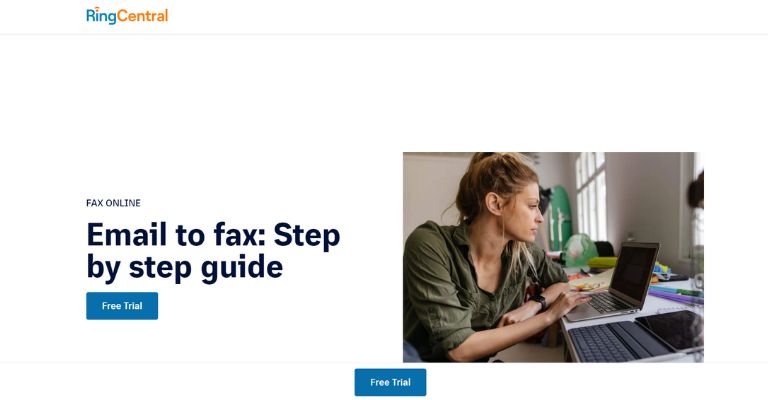The image size is (768, 400).
Task: Click the smartwatch on the woman's wrist
Action: coord(538,299)
